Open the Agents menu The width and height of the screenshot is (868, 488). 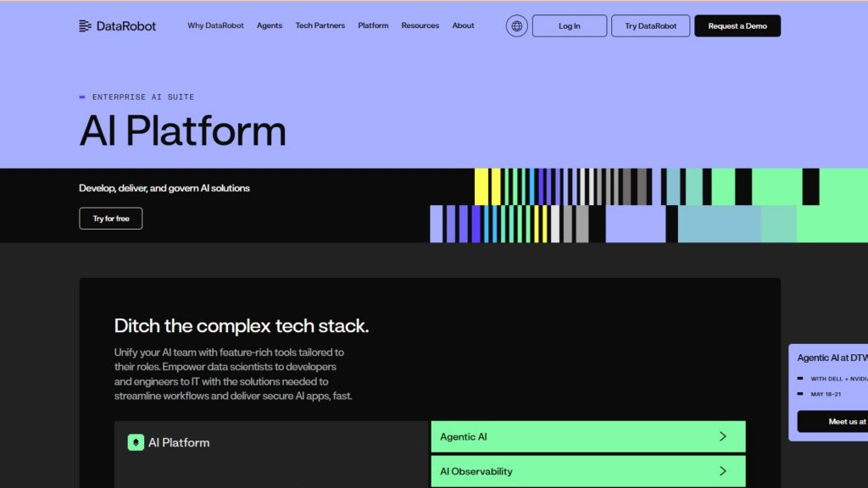pyautogui.click(x=270, y=25)
